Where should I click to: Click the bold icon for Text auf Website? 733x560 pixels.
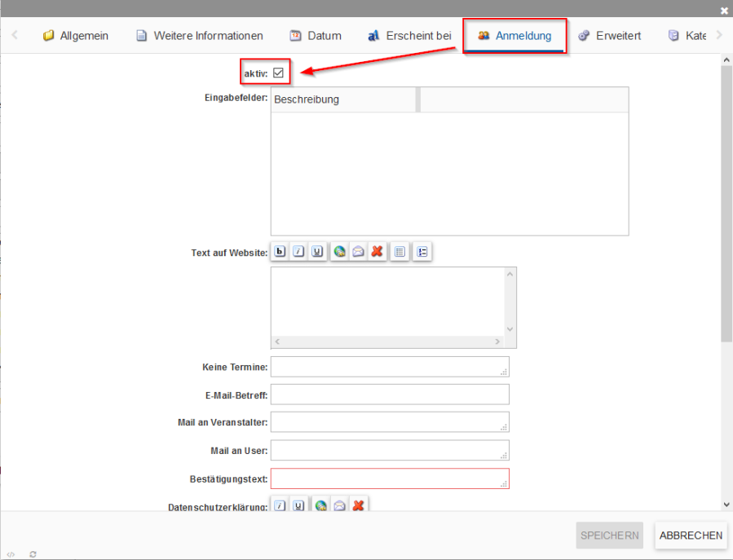tap(280, 252)
